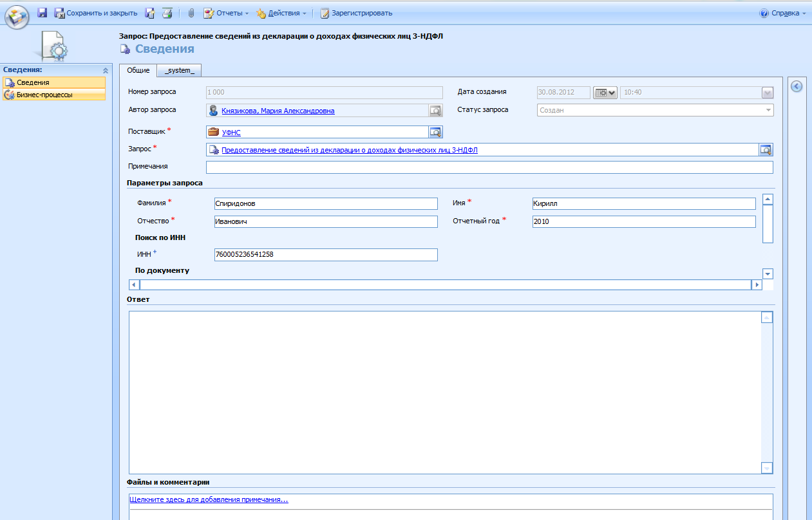
Task: Open the application orb menu button
Action: pyautogui.click(x=17, y=15)
